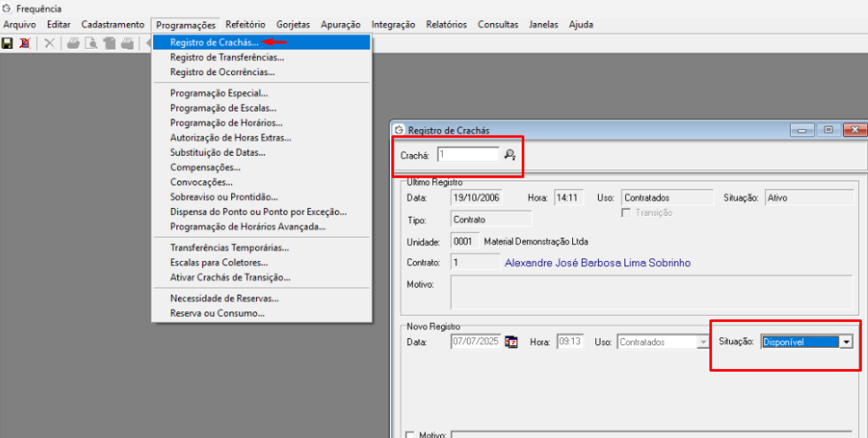Click Alexandre José Barbosa Lima Sobrinho name

click(597, 263)
